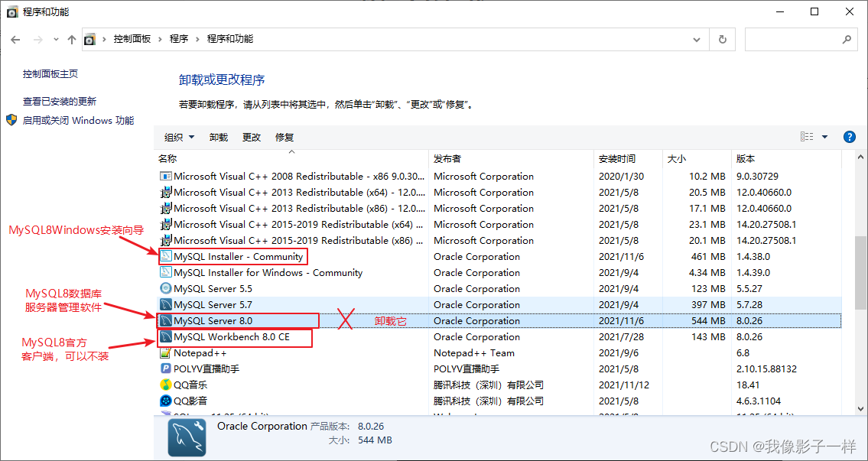
Task: Open the 组织 dropdown menu
Action: pos(180,138)
